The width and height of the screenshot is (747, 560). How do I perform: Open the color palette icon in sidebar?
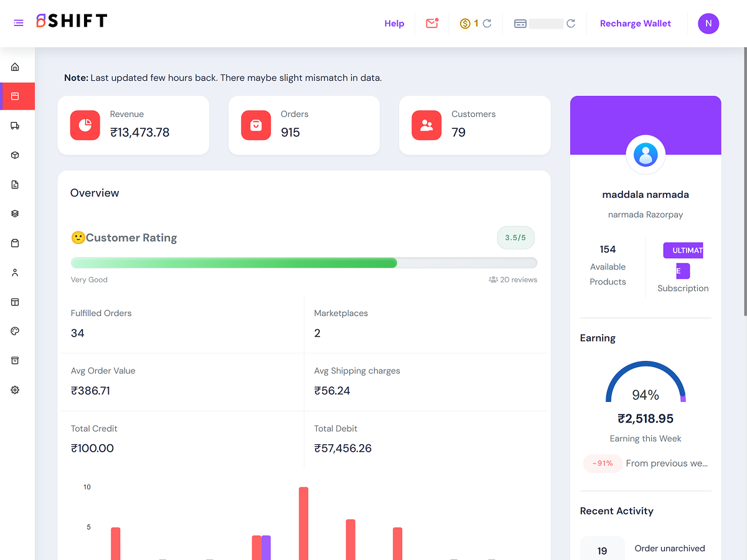[x=15, y=331]
